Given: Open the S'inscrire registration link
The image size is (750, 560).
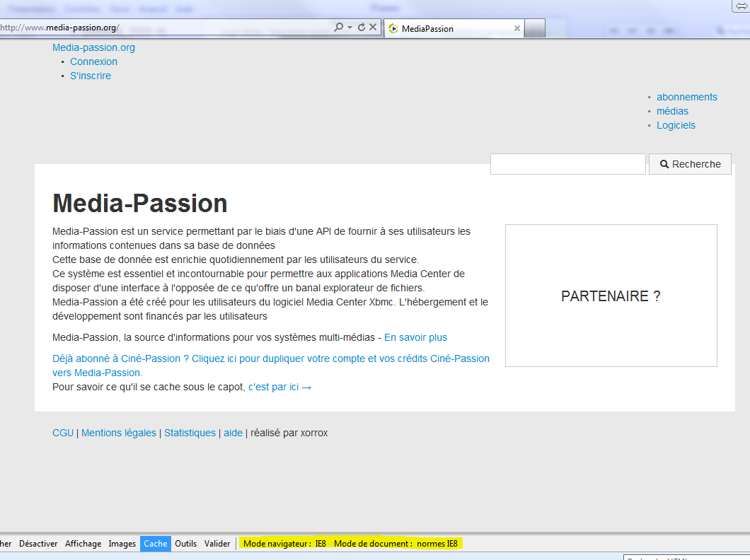Looking at the screenshot, I should coord(91,76).
